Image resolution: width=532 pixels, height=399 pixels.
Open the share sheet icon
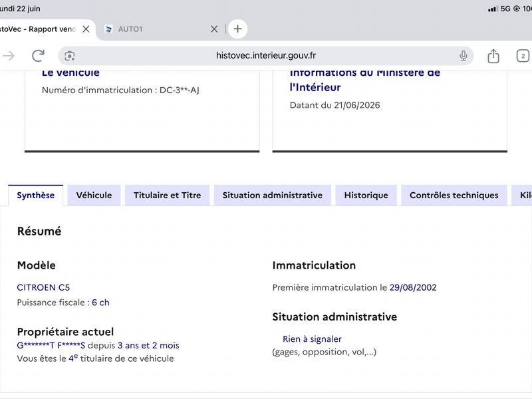point(493,56)
